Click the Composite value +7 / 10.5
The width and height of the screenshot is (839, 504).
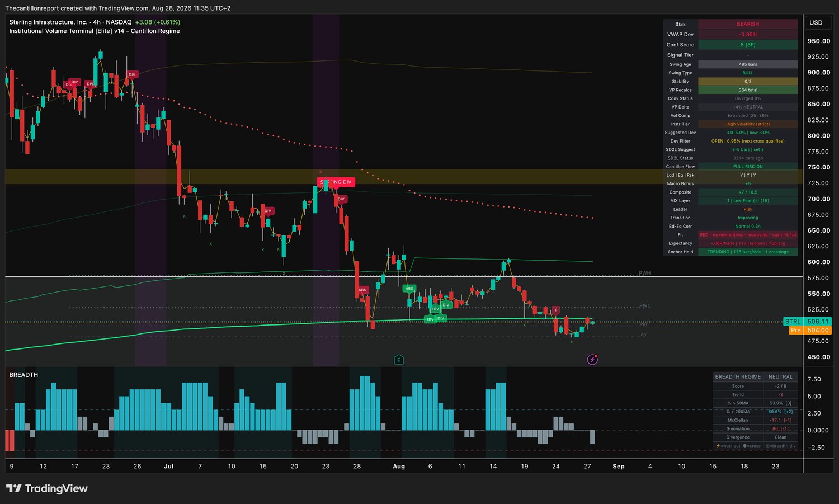coord(748,192)
